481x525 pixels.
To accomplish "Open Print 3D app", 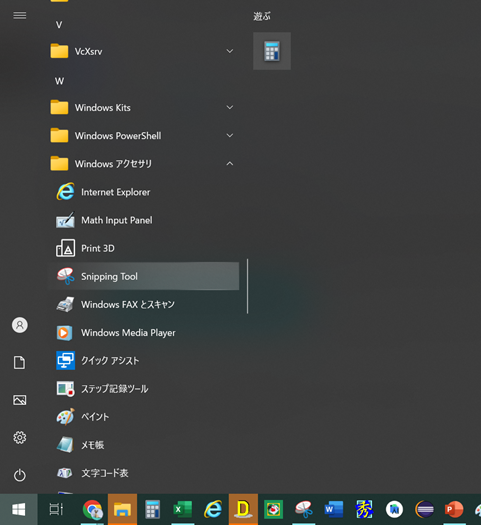I will pyautogui.click(x=144, y=248).
